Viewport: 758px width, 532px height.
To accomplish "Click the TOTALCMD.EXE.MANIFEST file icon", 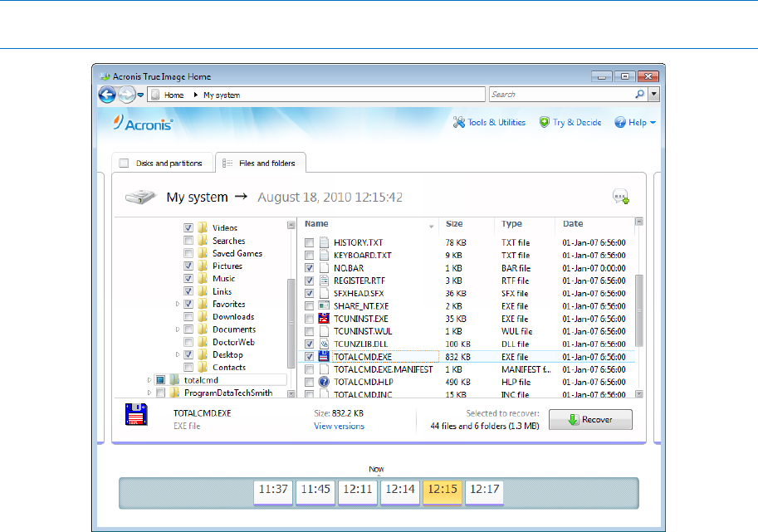I will [x=324, y=369].
